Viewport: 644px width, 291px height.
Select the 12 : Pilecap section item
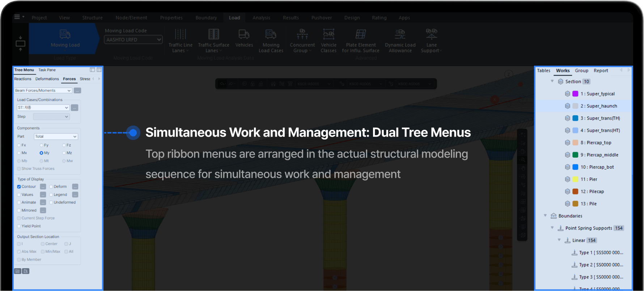coord(592,192)
